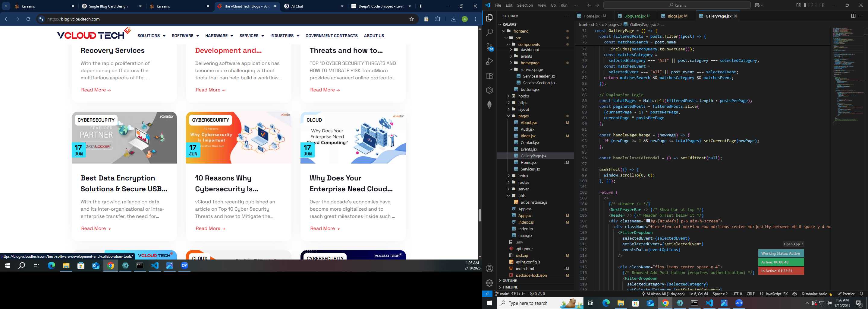
Task: Open Microsoft Edge in taskbar below Chrome
Action: click(51, 266)
